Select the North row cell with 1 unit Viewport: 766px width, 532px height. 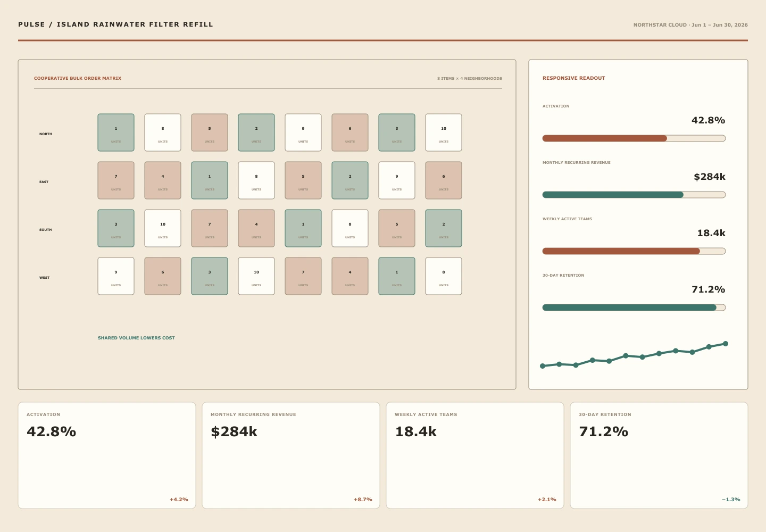(x=116, y=132)
